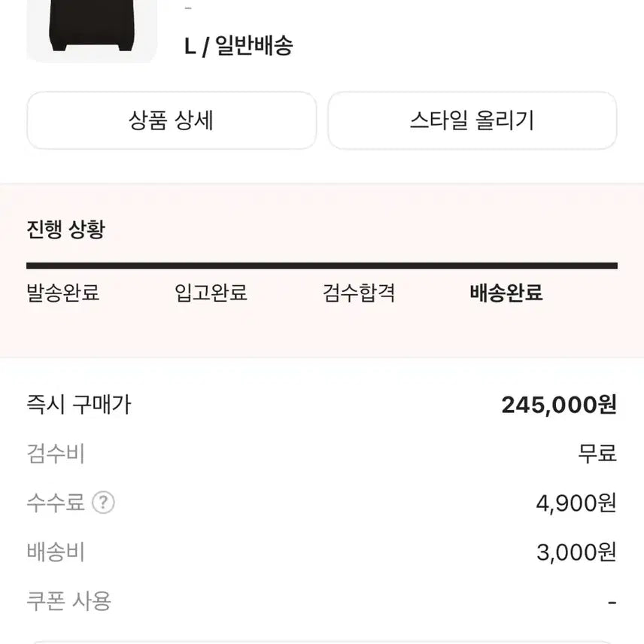Viewport: 644px width, 644px height.
Task: Open the L / 일반배송 option selector
Action: click(238, 45)
